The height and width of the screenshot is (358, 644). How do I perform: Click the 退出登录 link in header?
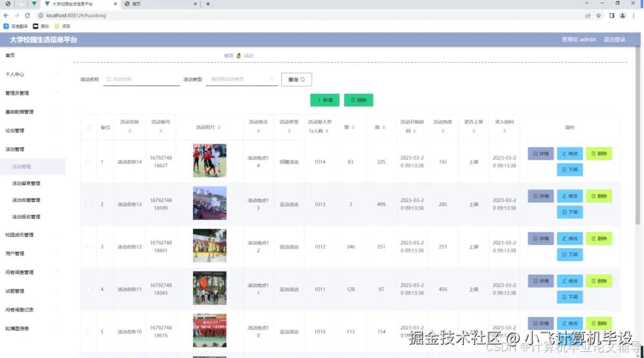pyautogui.click(x=614, y=39)
